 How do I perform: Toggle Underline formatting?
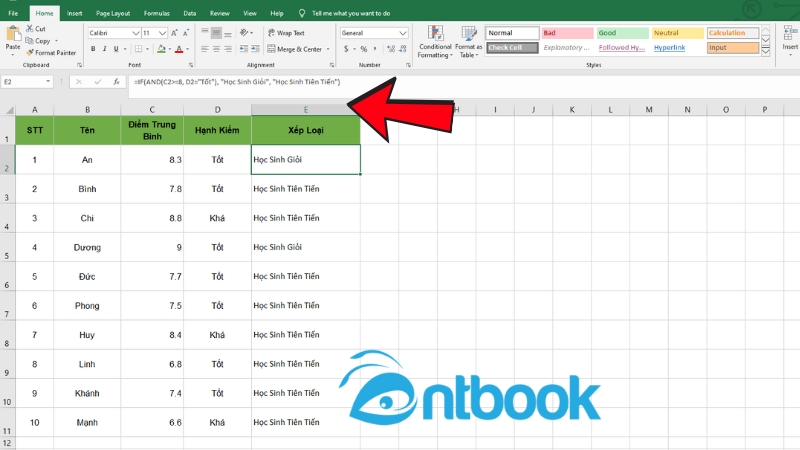point(116,49)
